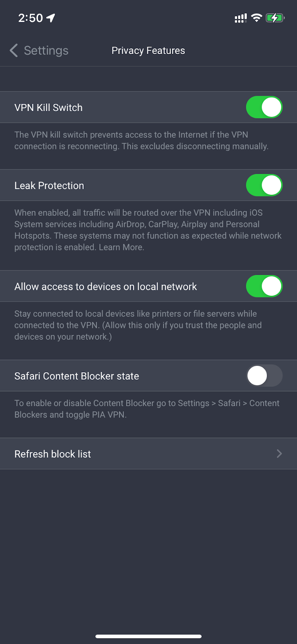Turn off the Leak Protection switch
The image size is (297, 644).
[x=264, y=186]
